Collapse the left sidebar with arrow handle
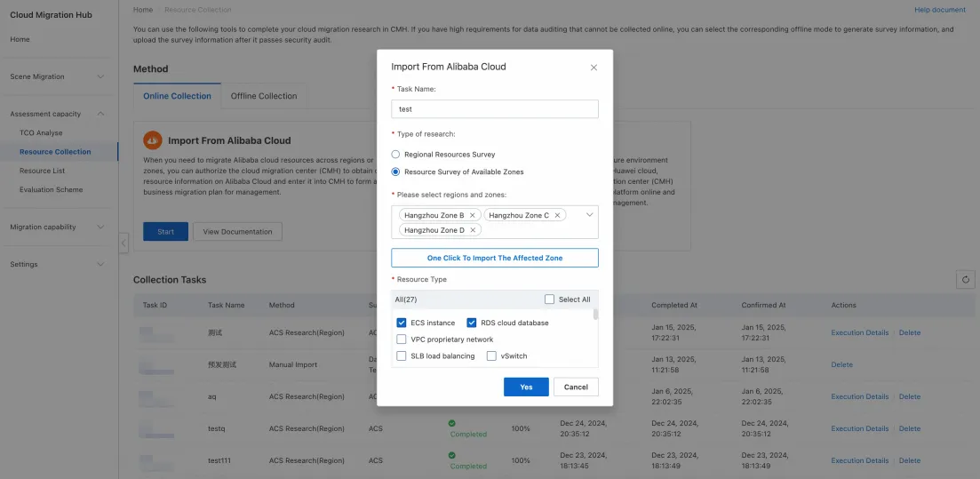 [123, 242]
